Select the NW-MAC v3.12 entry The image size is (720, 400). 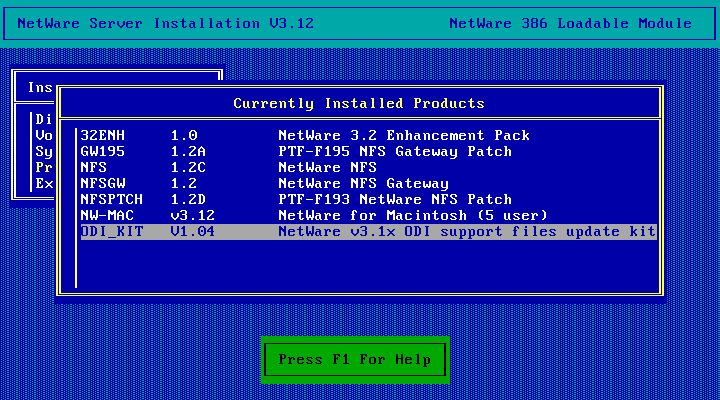pos(368,216)
